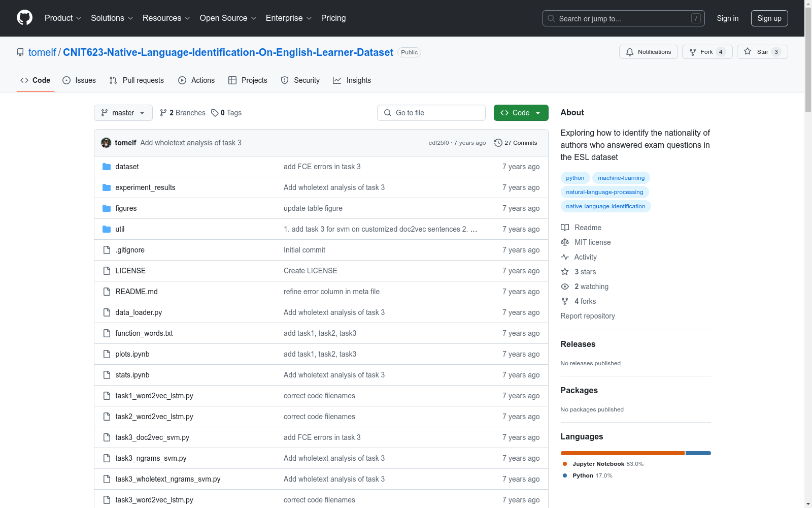Click the figures folder icon

(107, 208)
